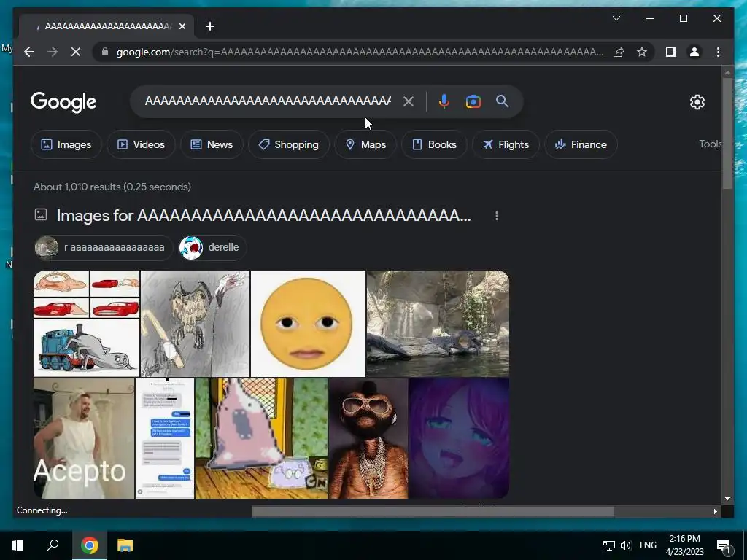Open the pink cartoon character thumbnail
747x560 pixels.
[261, 438]
